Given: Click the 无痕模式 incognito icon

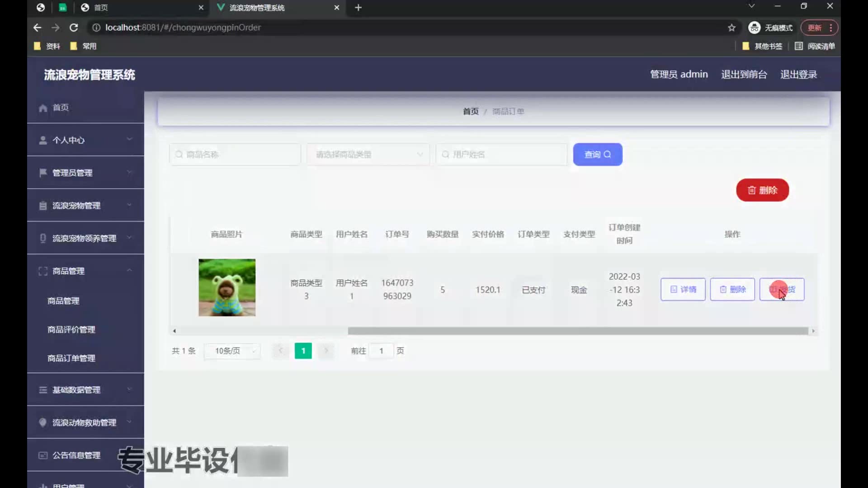Looking at the screenshot, I should point(754,28).
